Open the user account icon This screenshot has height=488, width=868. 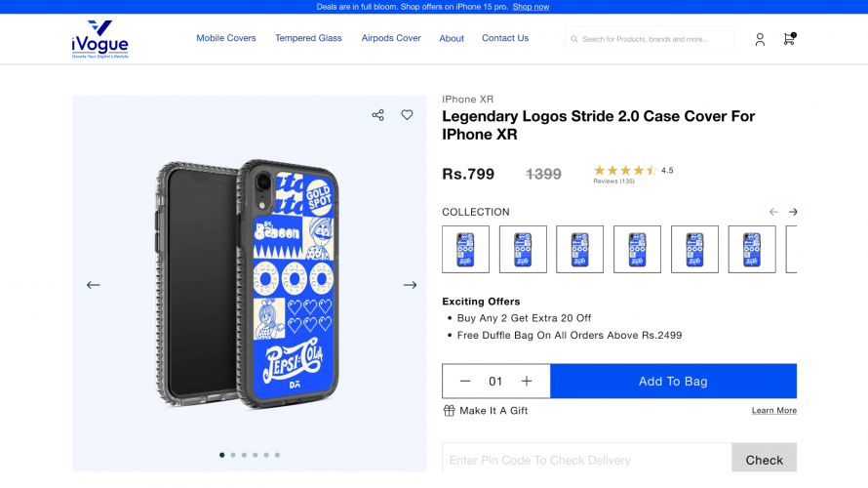pos(760,39)
